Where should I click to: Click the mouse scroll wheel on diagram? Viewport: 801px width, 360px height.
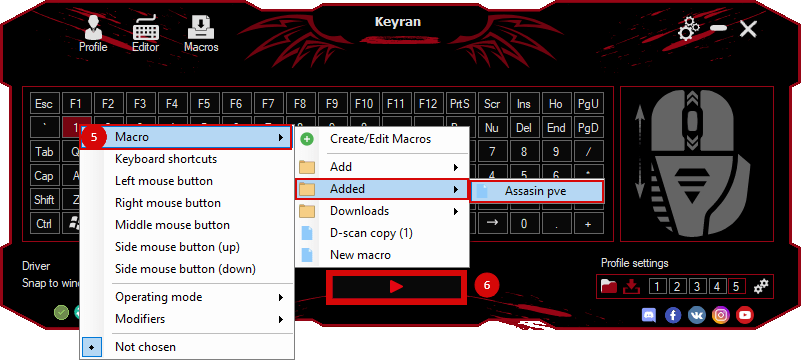[x=691, y=120]
